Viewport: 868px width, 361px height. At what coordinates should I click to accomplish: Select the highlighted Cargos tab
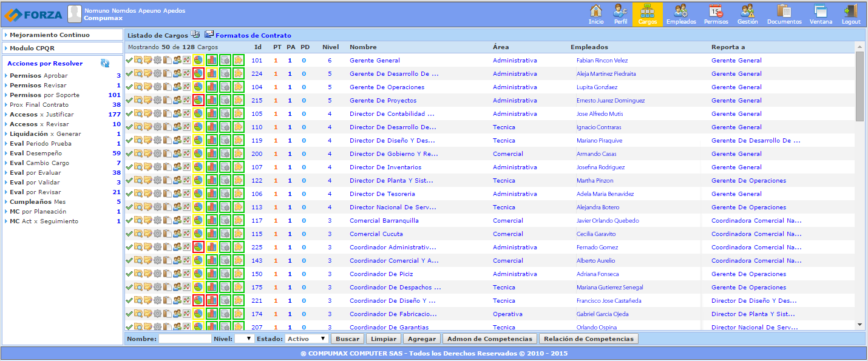tap(648, 15)
